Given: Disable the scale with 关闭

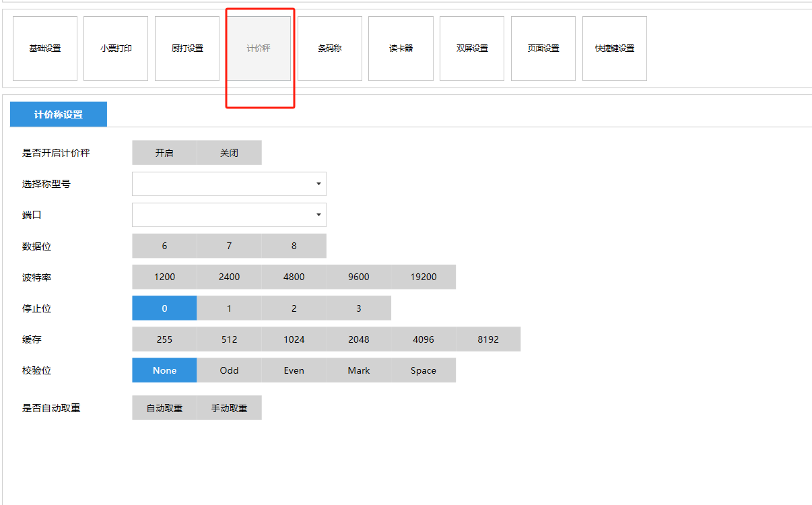Looking at the screenshot, I should [x=229, y=153].
